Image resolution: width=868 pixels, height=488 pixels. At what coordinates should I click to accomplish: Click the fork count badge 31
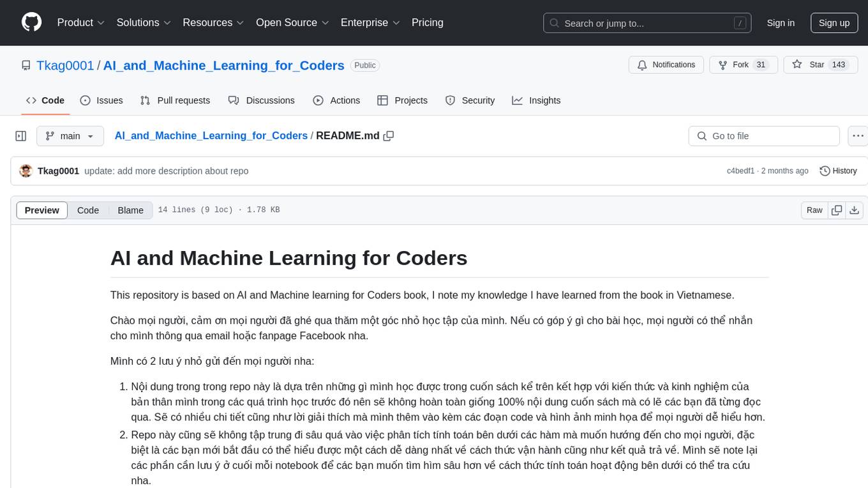pos(760,65)
